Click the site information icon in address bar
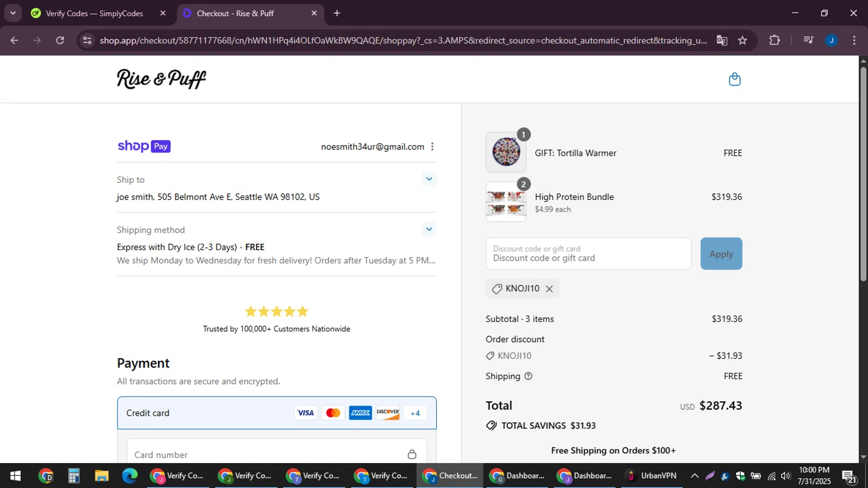The image size is (868, 488). pos(87,41)
